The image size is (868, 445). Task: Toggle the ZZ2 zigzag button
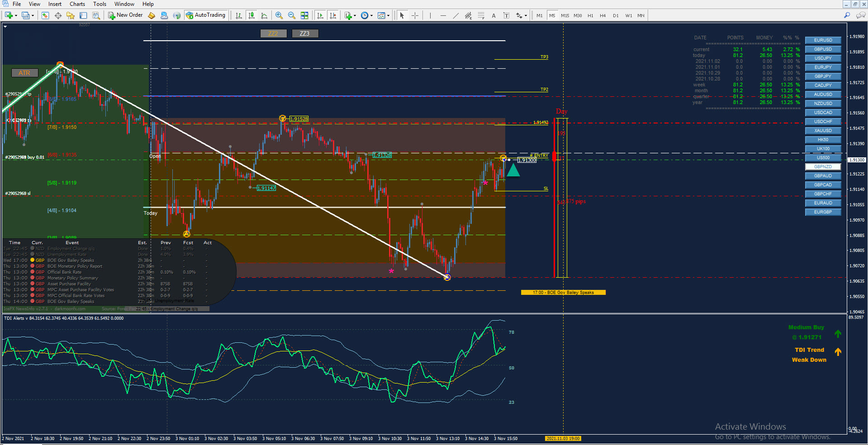(x=273, y=33)
